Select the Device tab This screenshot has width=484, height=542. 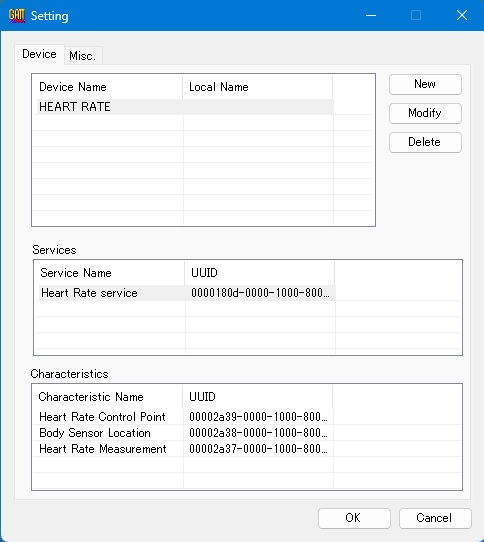[39, 54]
